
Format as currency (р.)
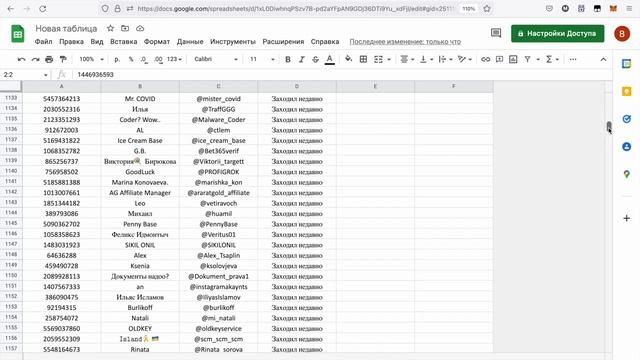(117, 60)
